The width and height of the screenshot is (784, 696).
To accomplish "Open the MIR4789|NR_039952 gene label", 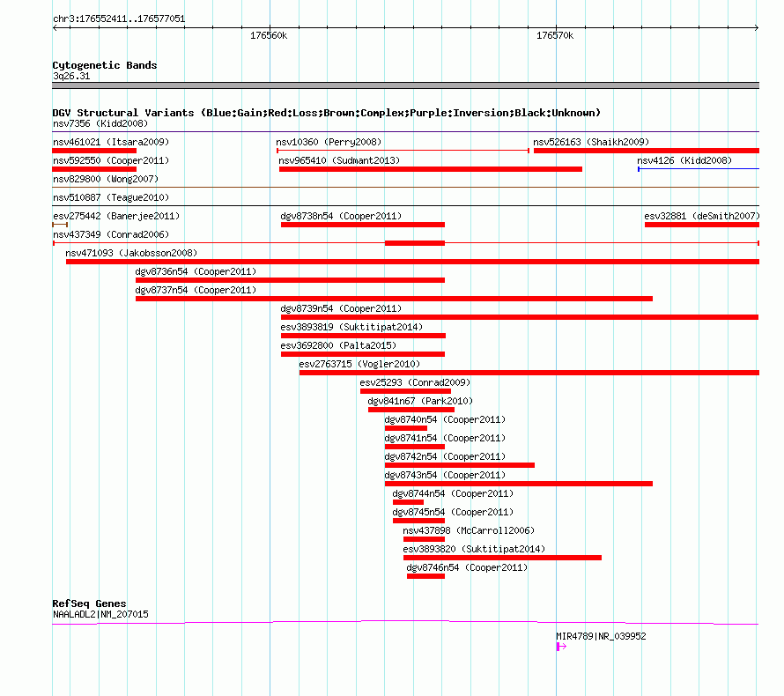I will [x=601, y=636].
